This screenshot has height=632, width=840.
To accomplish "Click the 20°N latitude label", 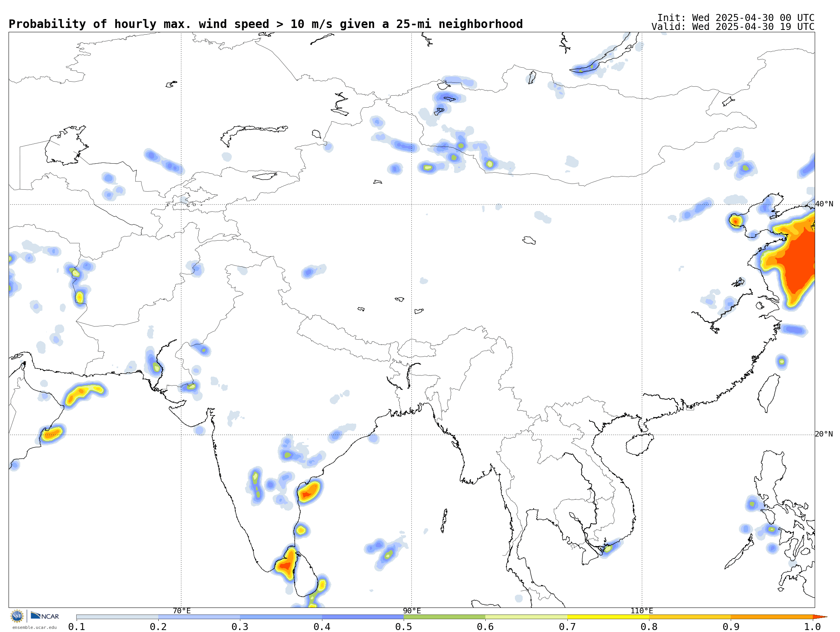I will [824, 434].
